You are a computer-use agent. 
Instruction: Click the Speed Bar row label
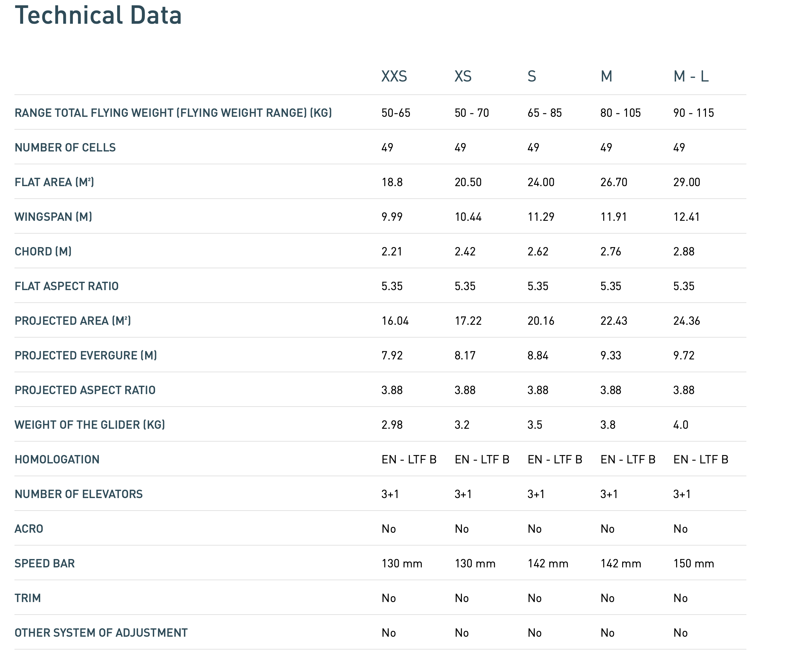click(x=45, y=564)
